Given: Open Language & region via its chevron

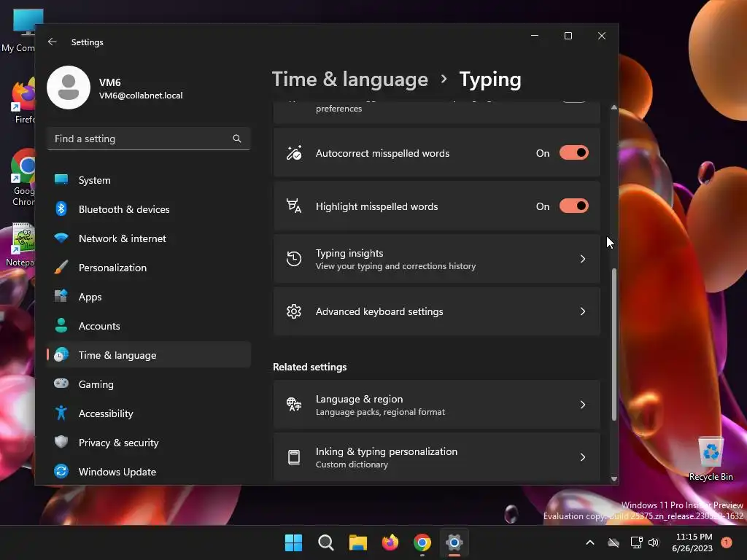Looking at the screenshot, I should tap(583, 404).
